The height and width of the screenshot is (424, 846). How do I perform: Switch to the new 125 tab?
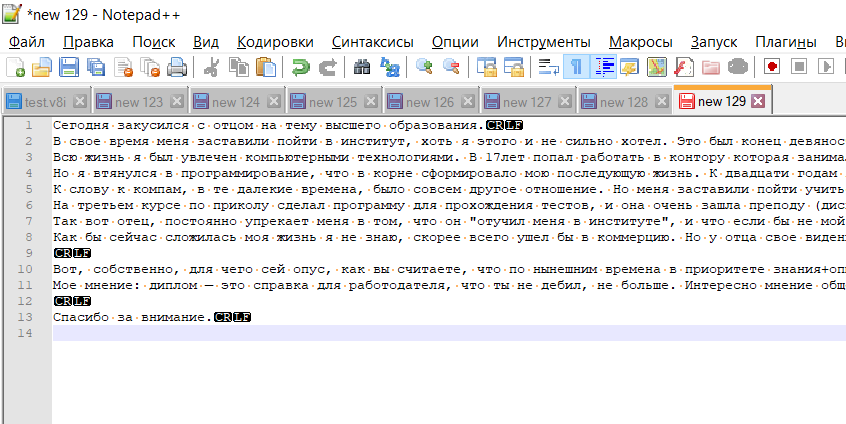pos(333,101)
